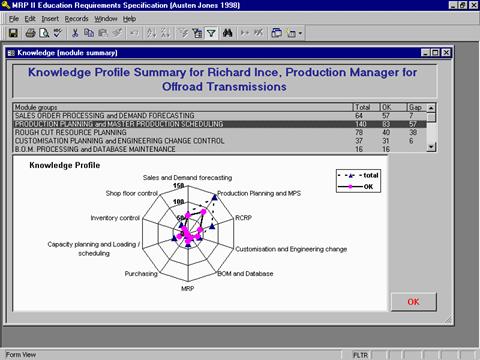This screenshot has width=480, height=360.
Task: Click the Form View status bar text
Action: [21, 355]
